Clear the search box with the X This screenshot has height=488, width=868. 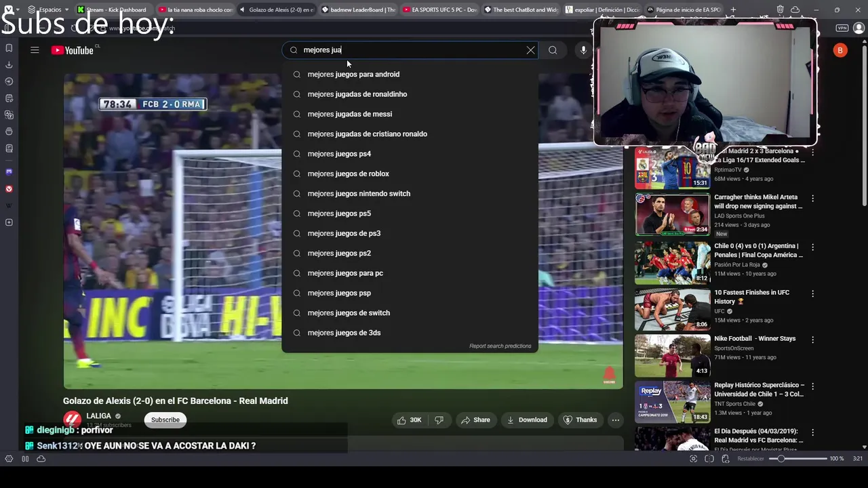(x=530, y=50)
